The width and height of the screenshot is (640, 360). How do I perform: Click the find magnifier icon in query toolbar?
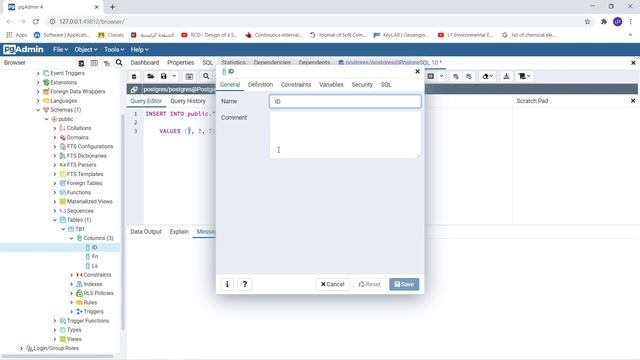[206, 76]
